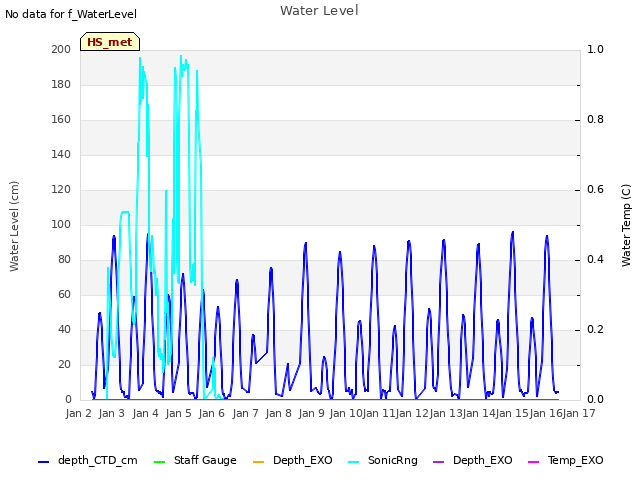
Task: Click the Staff Gauge legend label
Action: click(205, 460)
